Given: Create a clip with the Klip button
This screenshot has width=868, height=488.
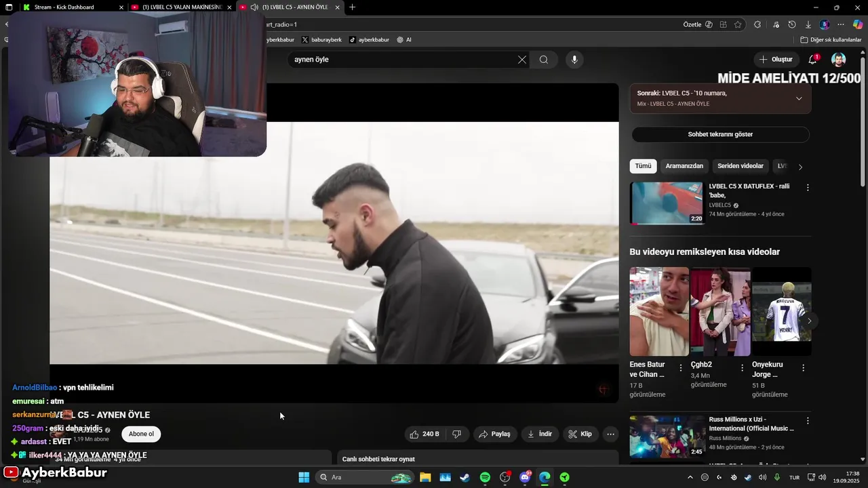Looking at the screenshot, I should 580,434.
